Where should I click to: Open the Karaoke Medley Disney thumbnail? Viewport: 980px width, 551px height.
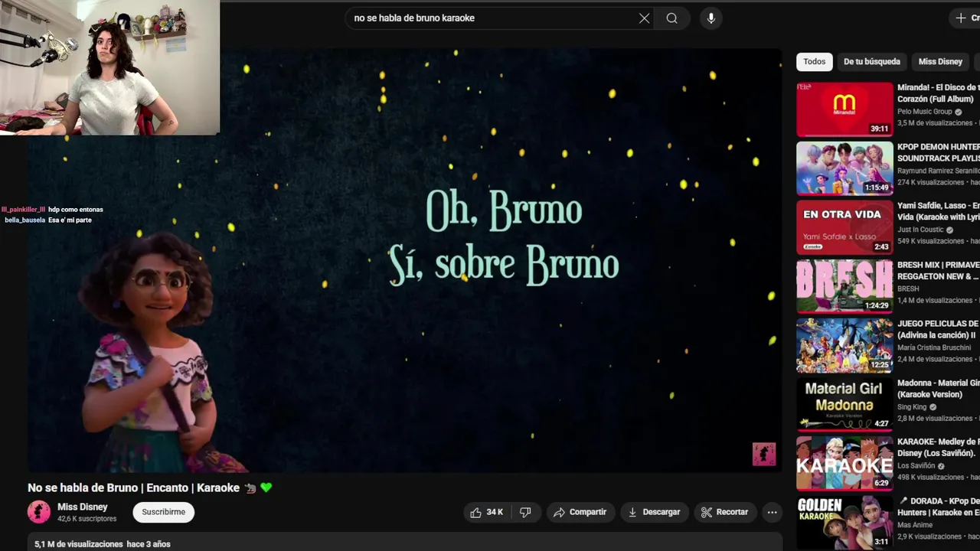point(844,463)
